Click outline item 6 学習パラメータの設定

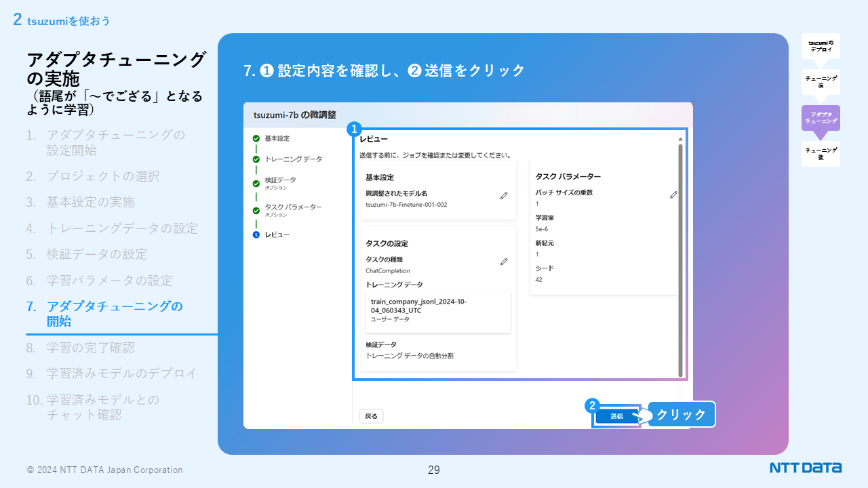[x=100, y=280]
